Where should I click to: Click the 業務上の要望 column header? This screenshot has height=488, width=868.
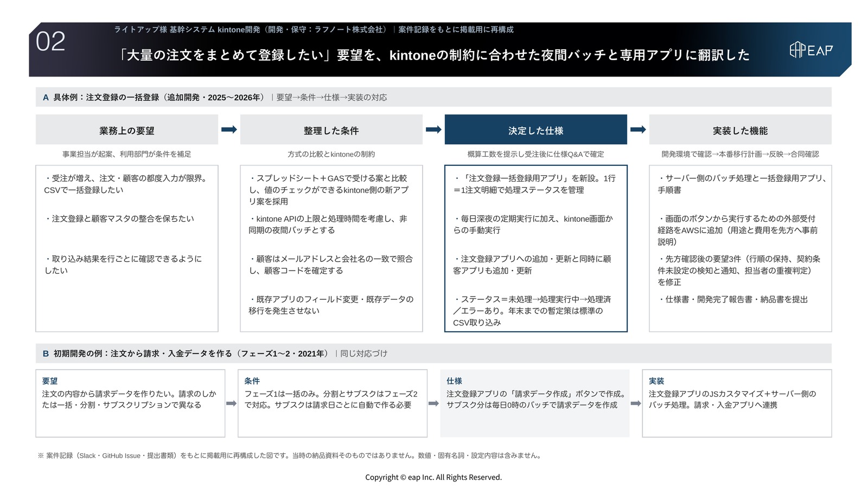coord(127,130)
